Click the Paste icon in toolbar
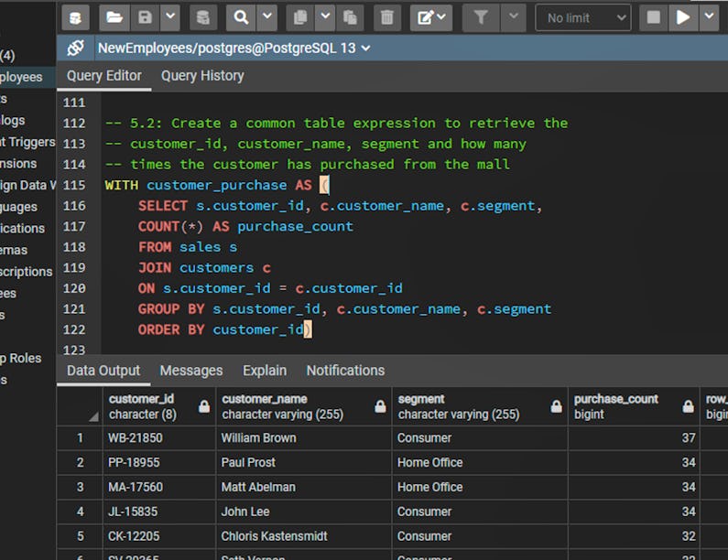Screen dimensions: 728x560 pyautogui.click(x=350, y=17)
